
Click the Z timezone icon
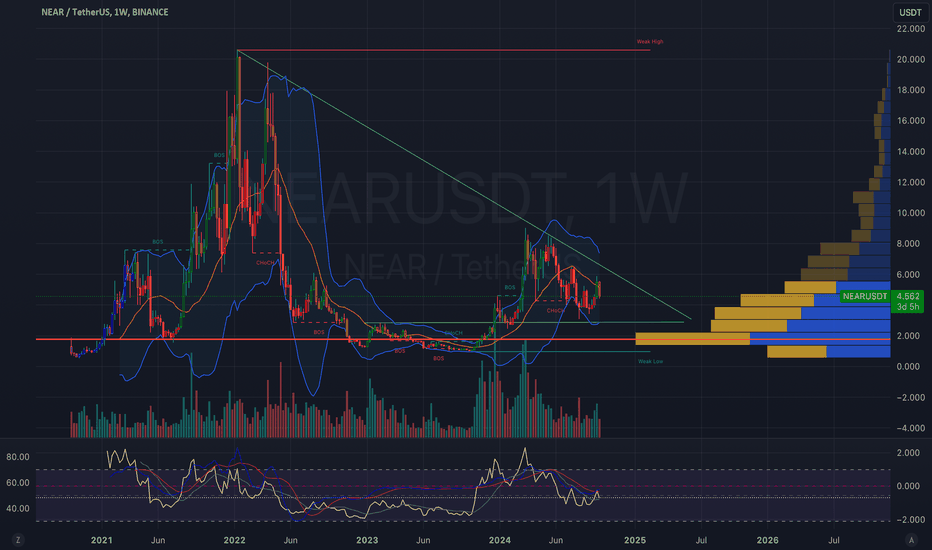pyautogui.click(x=18, y=540)
